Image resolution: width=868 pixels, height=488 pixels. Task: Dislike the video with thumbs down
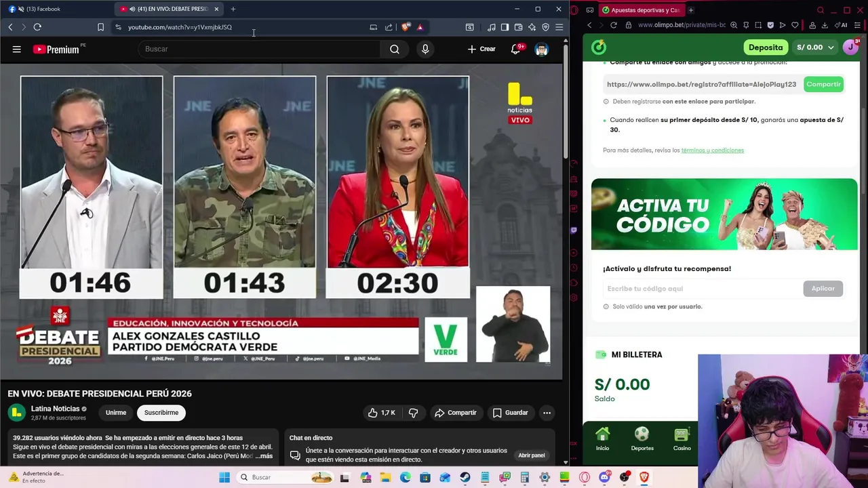point(413,413)
